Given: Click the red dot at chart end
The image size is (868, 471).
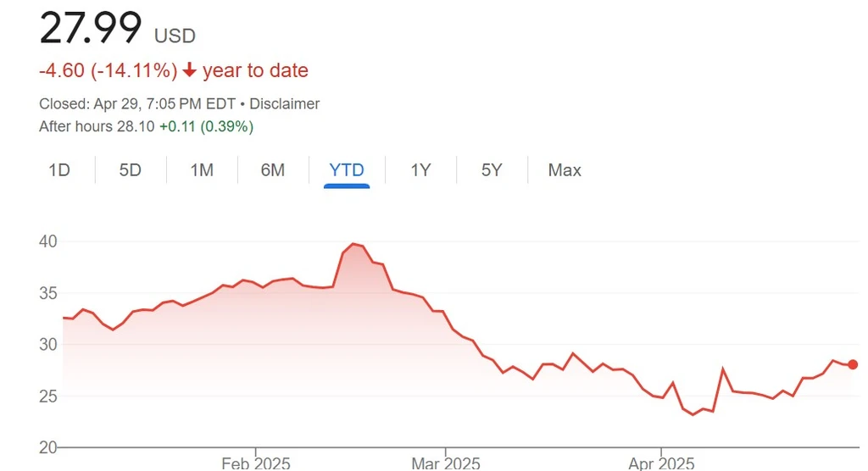Looking at the screenshot, I should click(x=853, y=364).
